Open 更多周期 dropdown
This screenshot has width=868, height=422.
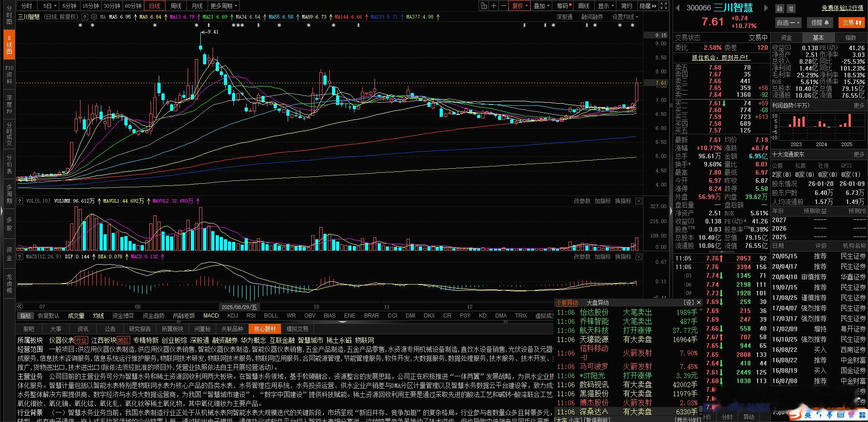pos(223,6)
